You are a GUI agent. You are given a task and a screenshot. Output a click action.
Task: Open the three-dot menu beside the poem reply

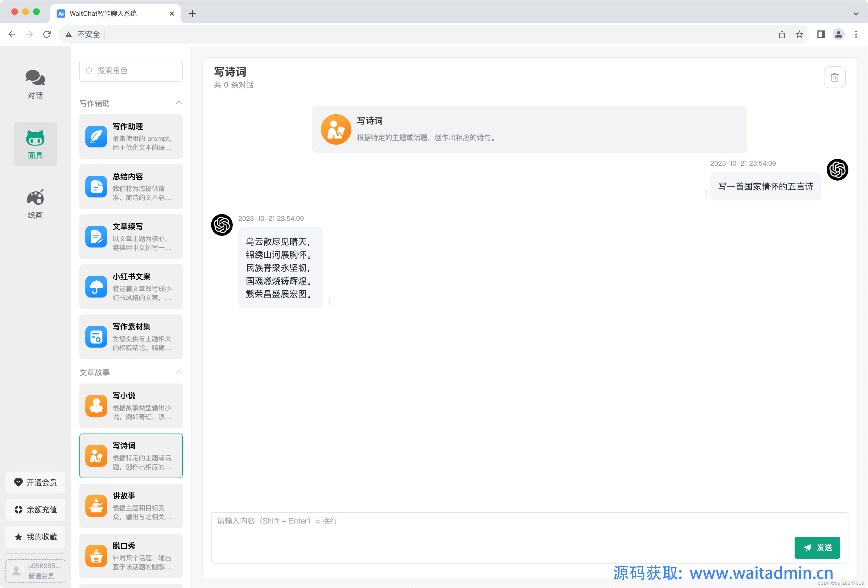[x=329, y=301]
